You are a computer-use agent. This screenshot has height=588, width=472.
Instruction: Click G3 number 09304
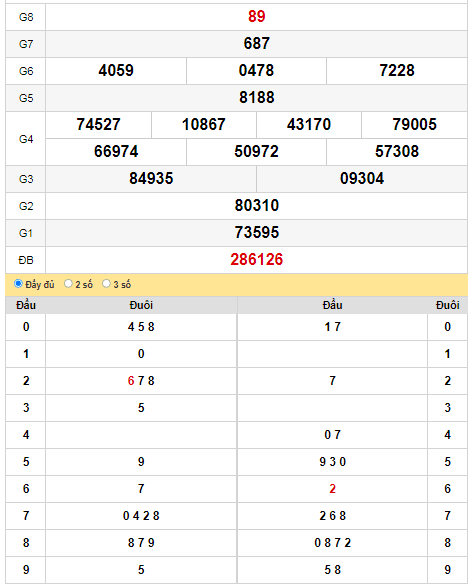coord(362,178)
